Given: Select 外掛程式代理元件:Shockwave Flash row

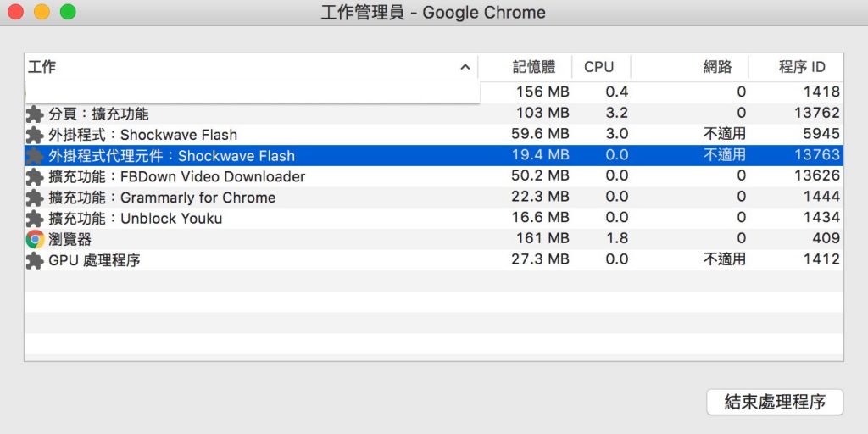Looking at the screenshot, I should pyautogui.click(x=434, y=156).
